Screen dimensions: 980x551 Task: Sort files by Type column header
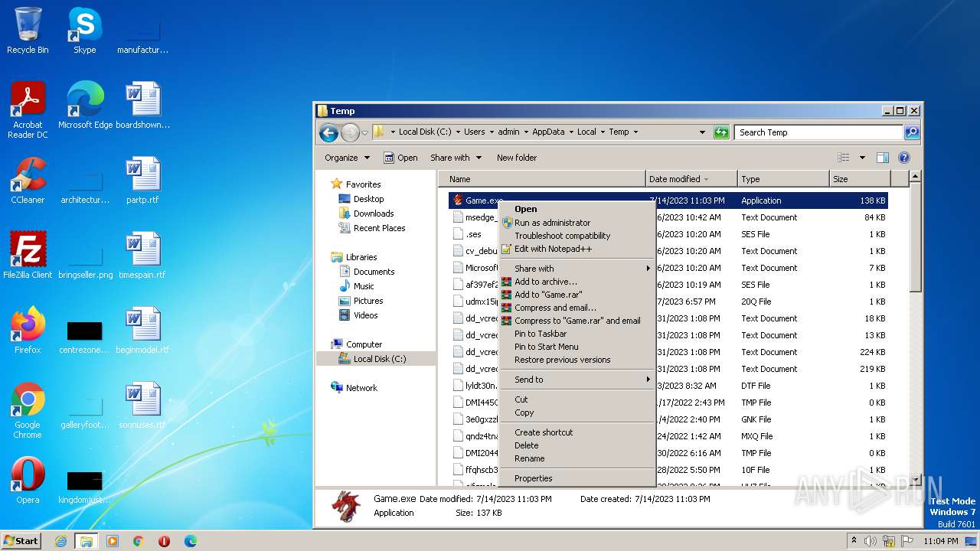[x=783, y=179]
